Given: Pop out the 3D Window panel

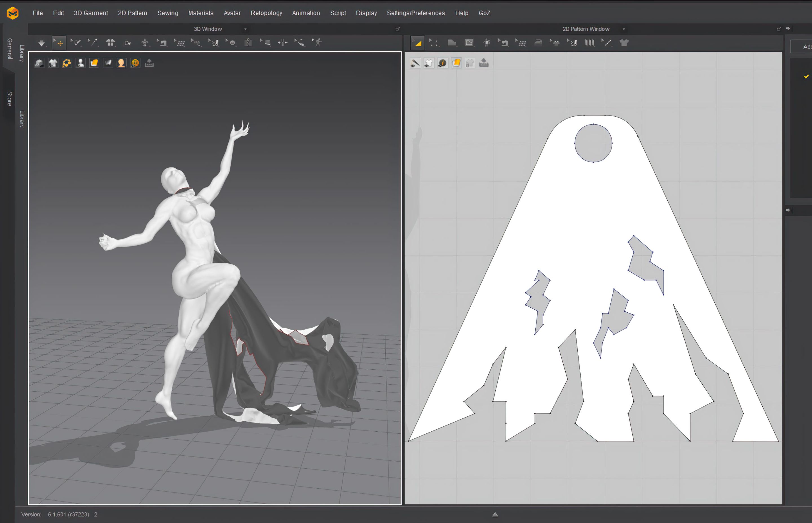Looking at the screenshot, I should pos(397,29).
